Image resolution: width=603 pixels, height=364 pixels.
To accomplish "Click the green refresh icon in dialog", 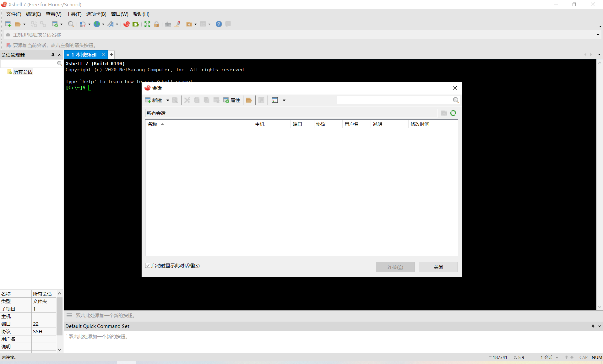I will coord(453,113).
